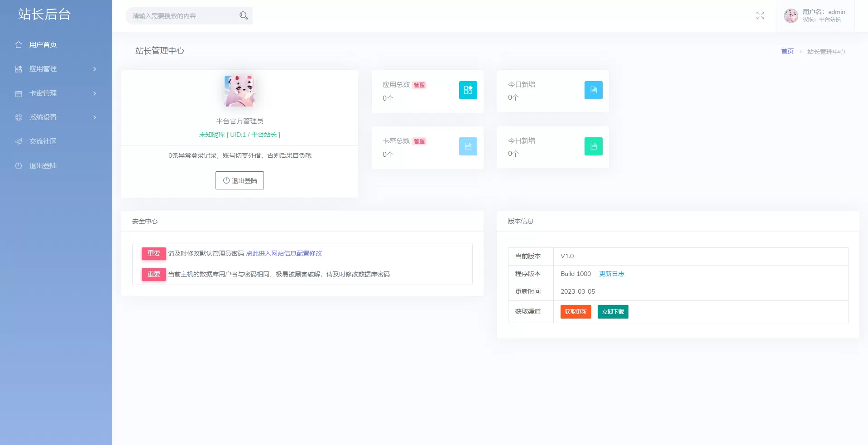Screen dimensions: 868x445
Task: Click the 卡密管理 card icon in sidebar
Action: point(18,93)
